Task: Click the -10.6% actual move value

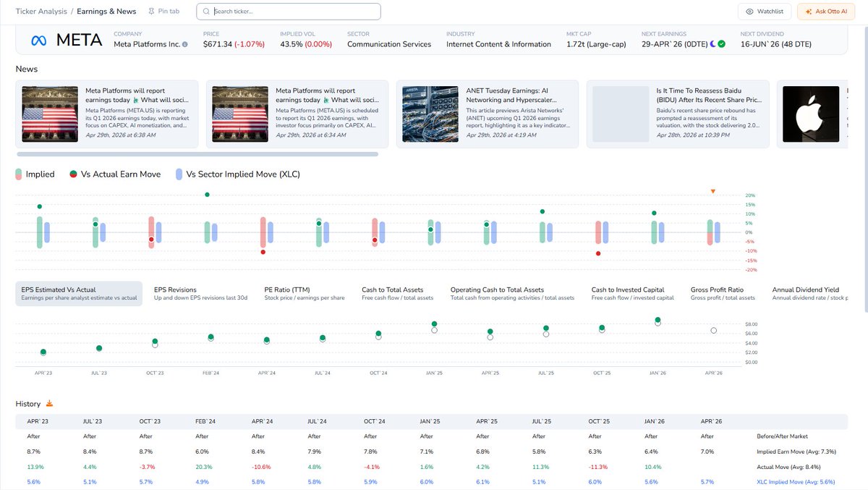Action: [262, 465]
